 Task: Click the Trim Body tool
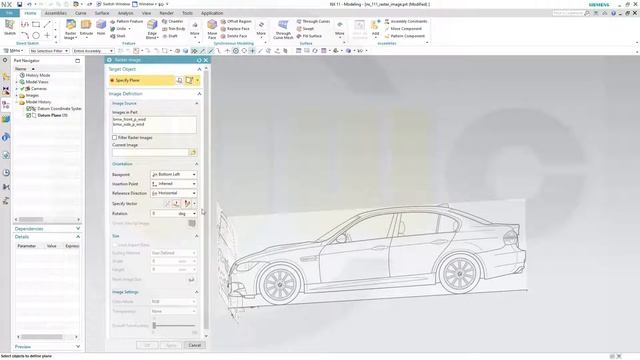click(173, 29)
